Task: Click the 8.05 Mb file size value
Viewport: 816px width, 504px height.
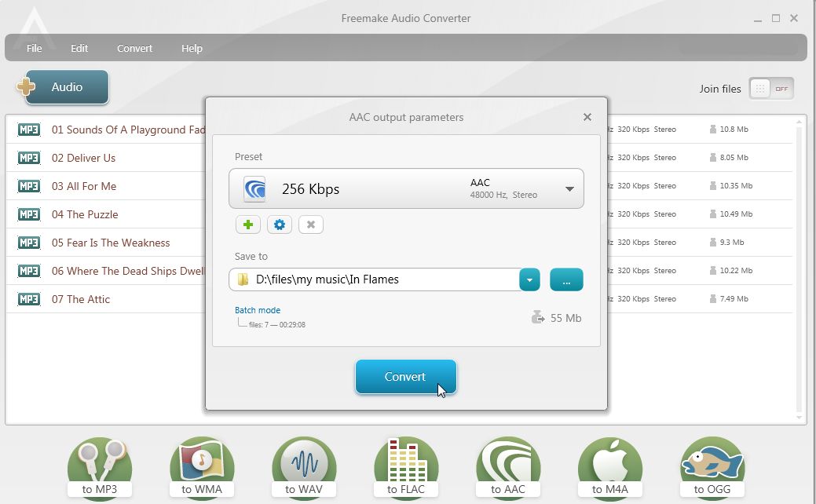Action: click(734, 158)
